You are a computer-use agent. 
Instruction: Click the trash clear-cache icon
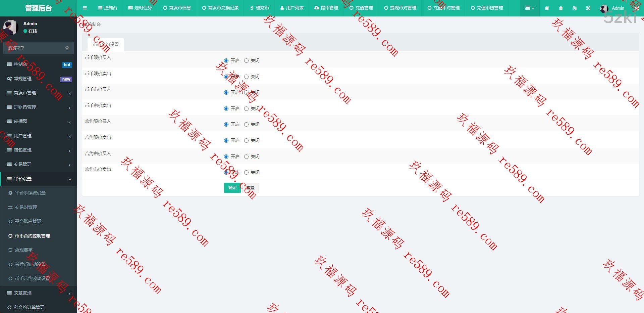(x=561, y=8)
